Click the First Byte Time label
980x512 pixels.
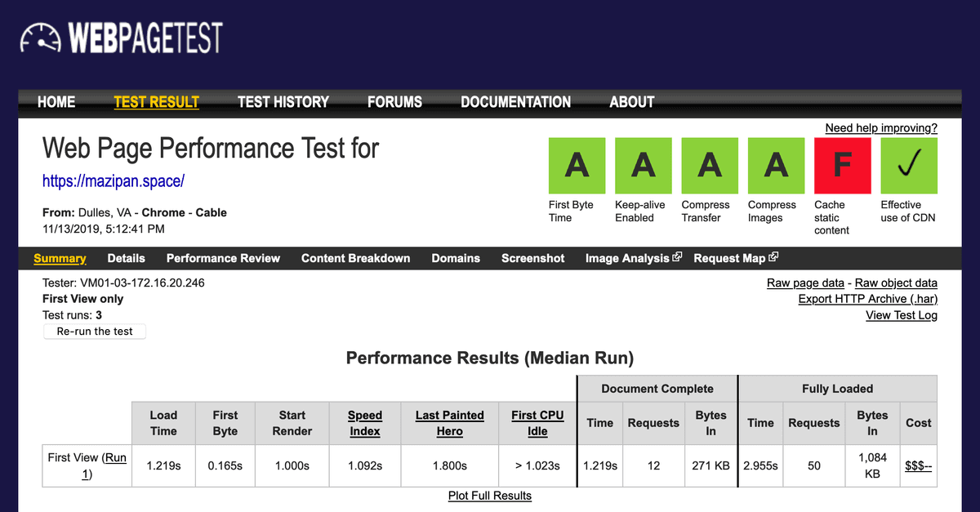pyautogui.click(x=571, y=211)
